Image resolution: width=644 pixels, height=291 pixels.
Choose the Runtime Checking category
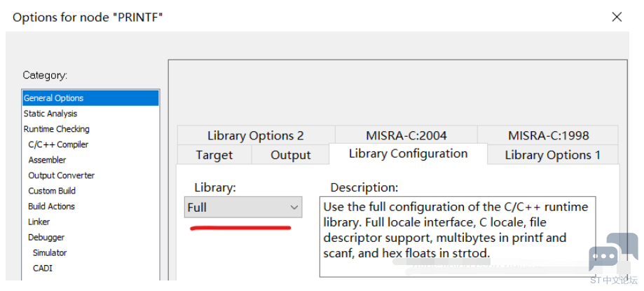[x=56, y=129]
